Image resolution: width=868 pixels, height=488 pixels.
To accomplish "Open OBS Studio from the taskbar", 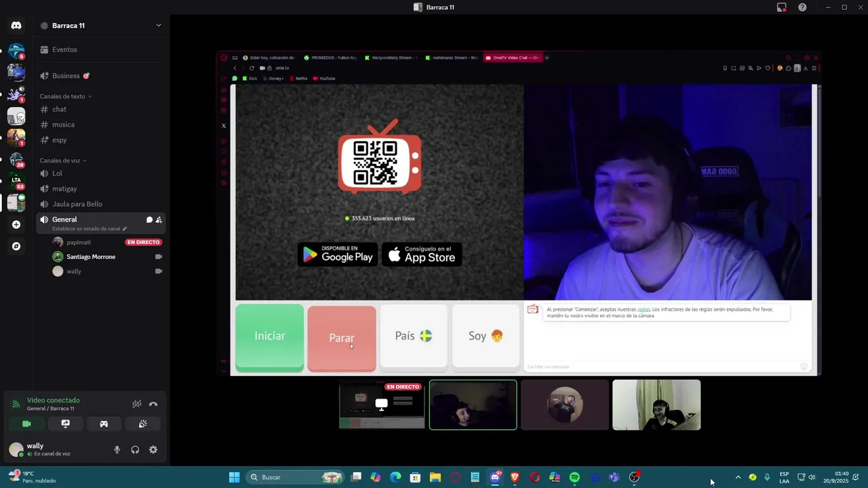I will point(634,477).
